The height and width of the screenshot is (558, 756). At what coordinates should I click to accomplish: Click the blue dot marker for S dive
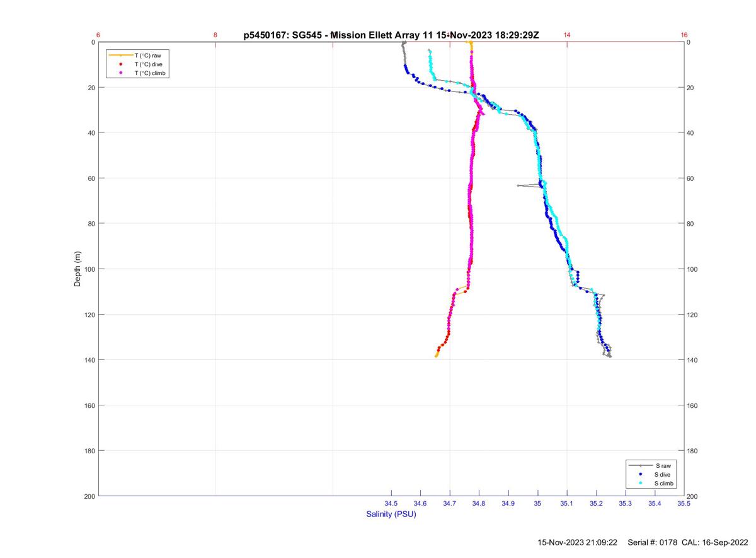tap(640, 474)
